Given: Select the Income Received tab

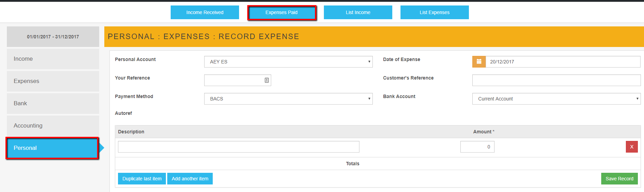Looking at the screenshot, I should coord(205,12).
